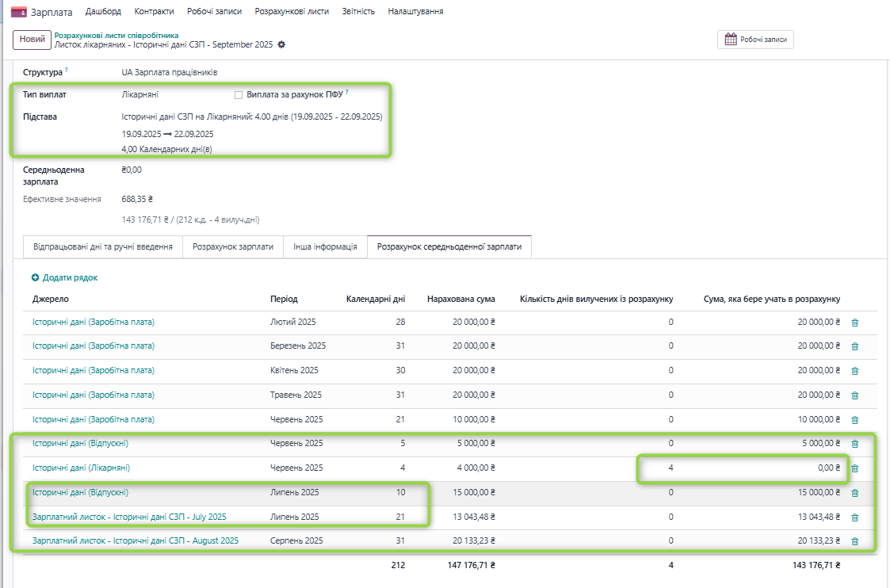Viewport: 890px width, 588px height.
Task: Remove the Лікарняні Червень 2025 line
Action: 854,468
